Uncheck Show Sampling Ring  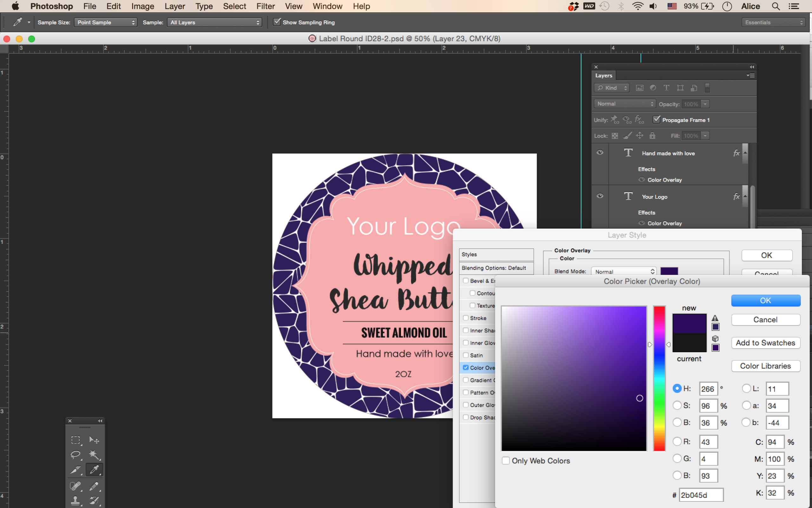point(277,22)
